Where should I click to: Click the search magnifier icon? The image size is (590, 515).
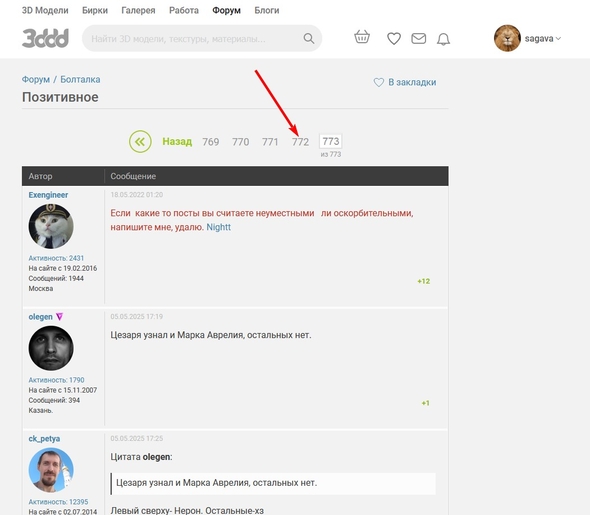309,38
